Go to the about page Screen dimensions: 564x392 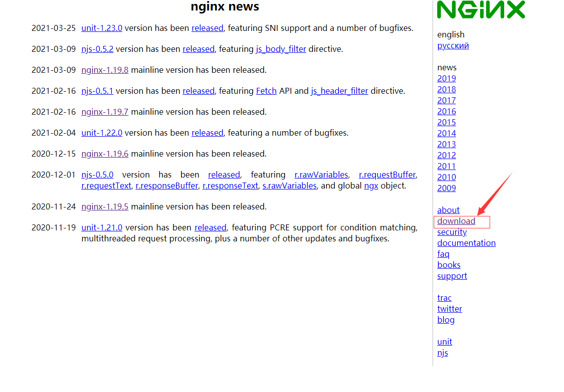448,210
